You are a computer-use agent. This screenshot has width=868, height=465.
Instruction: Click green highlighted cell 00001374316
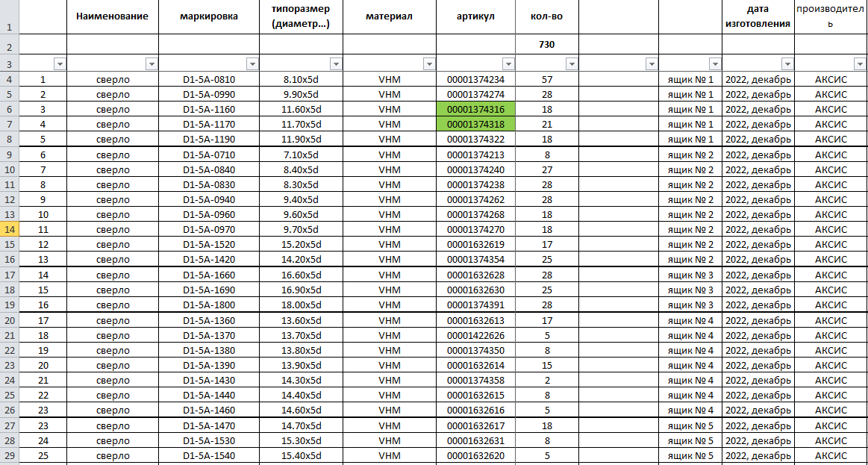[x=475, y=110]
